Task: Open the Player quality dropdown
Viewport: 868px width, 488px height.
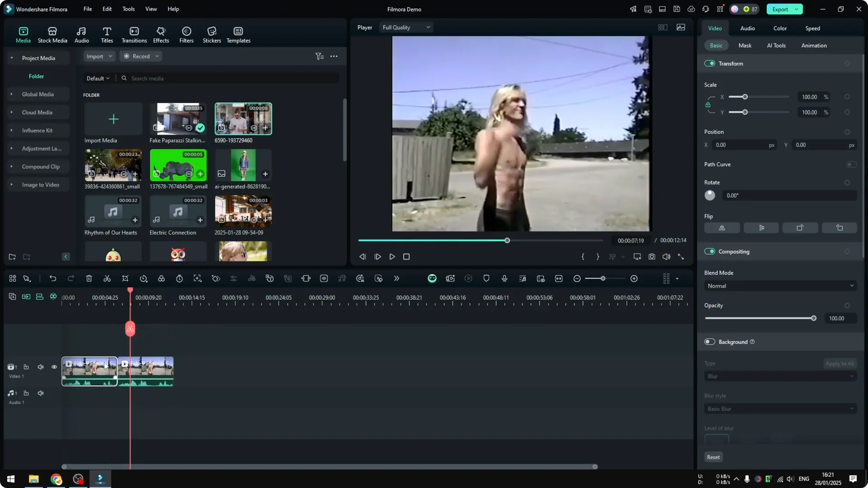Action: [x=406, y=27]
